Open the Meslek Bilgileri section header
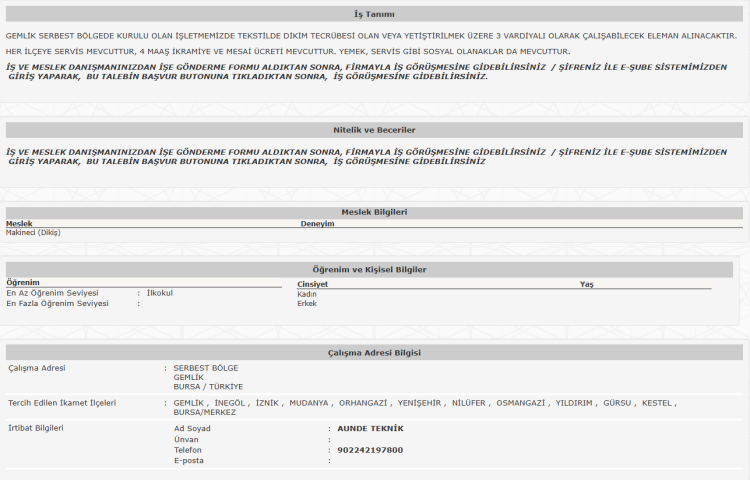750x480 pixels. pos(374,212)
